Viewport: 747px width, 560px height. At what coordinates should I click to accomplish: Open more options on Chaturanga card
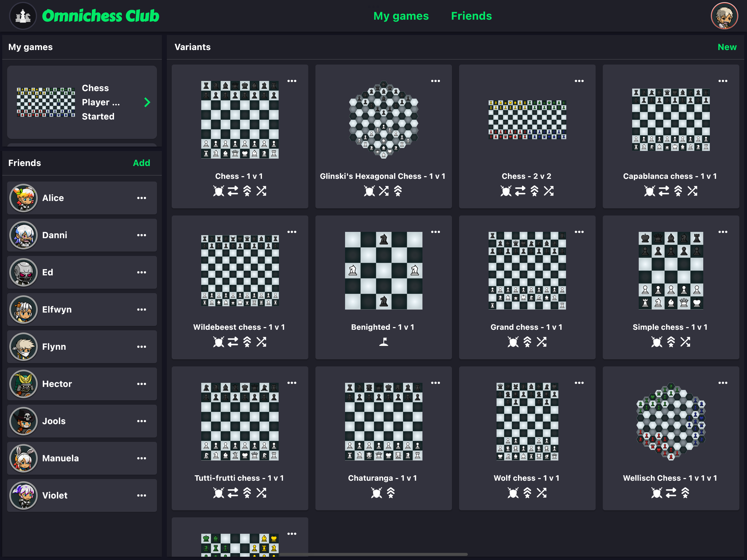pos(436,383)
